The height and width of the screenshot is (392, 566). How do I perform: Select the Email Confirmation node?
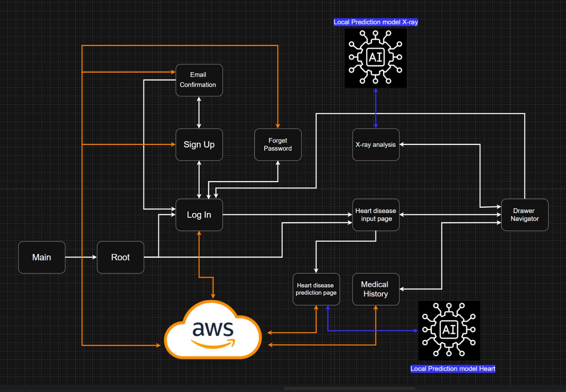pyautogui.click(x=199, y=80)
